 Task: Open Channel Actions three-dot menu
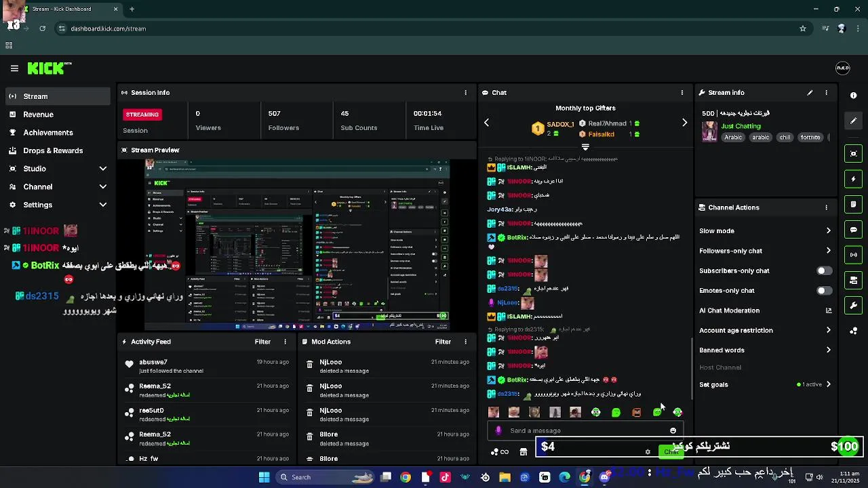pos(826,207)
